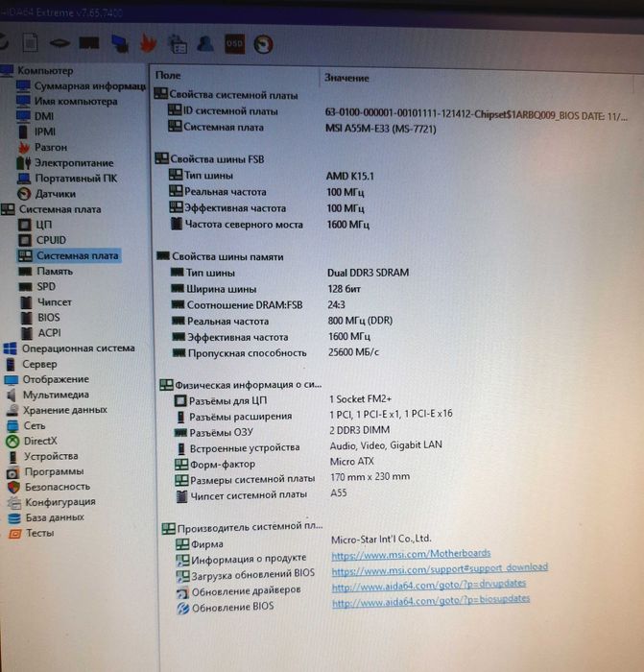Screen dimensions: 644x672
Task: Select the Micro-Star Int'l Co.,Ltd. value
Action: pos(381,540)
